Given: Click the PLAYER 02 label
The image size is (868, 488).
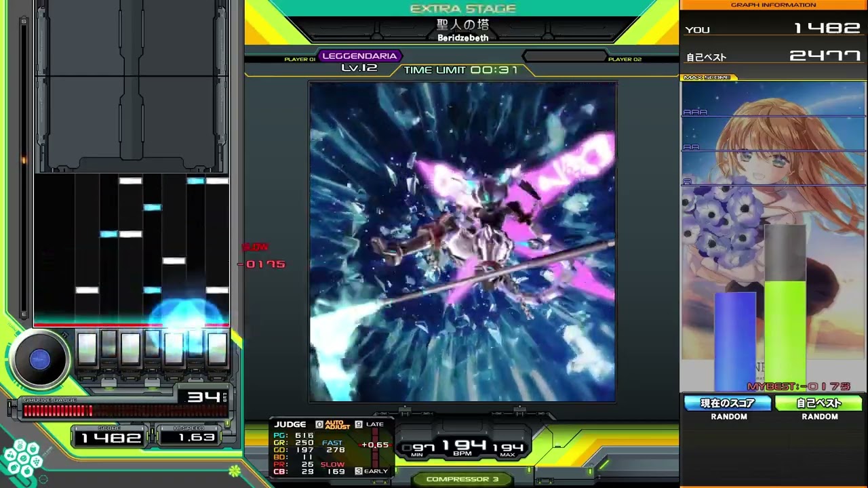Looking at the screenshot, I should point(625,60).
